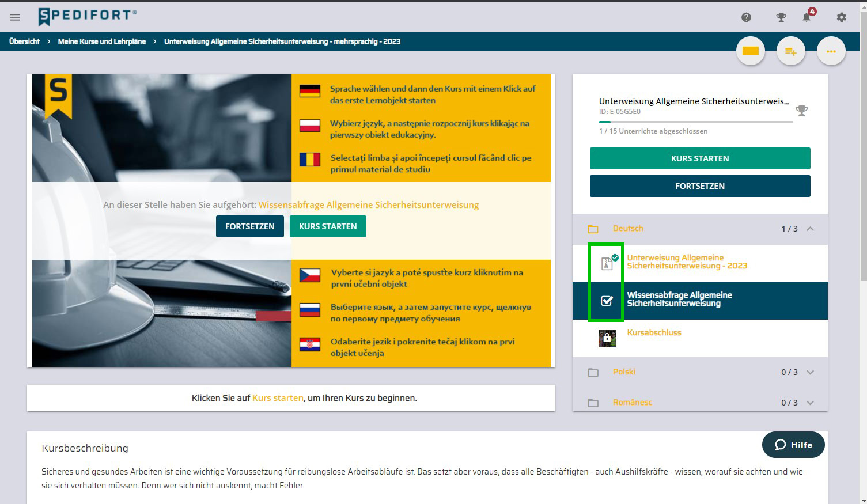Open the Hilfe chat widget
The height and width of the screenshot is (504, 867).
[x=793, y=445]
